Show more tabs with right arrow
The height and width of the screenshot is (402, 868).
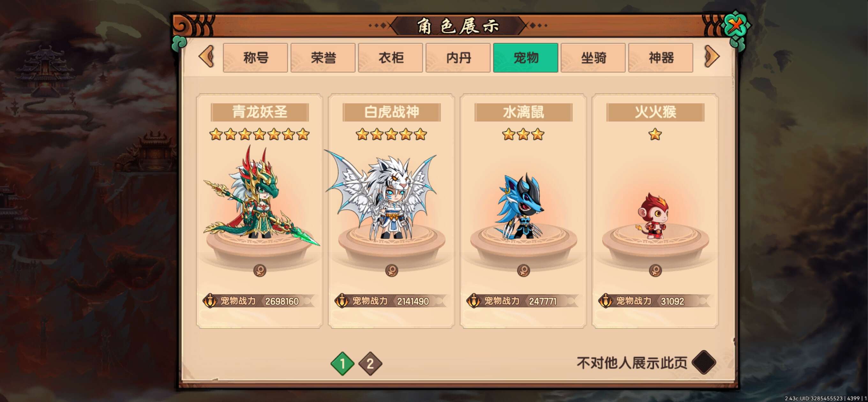click(712, 56)
